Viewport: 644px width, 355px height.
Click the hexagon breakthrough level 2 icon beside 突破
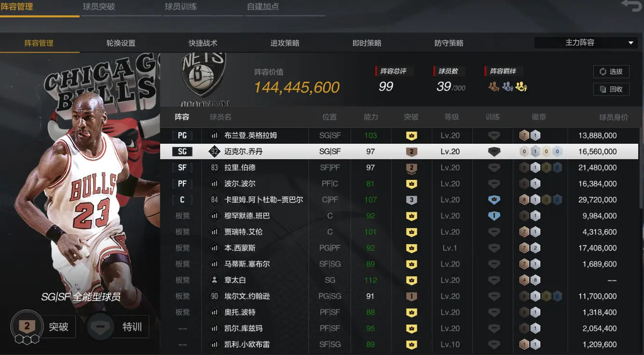point(27,328)
